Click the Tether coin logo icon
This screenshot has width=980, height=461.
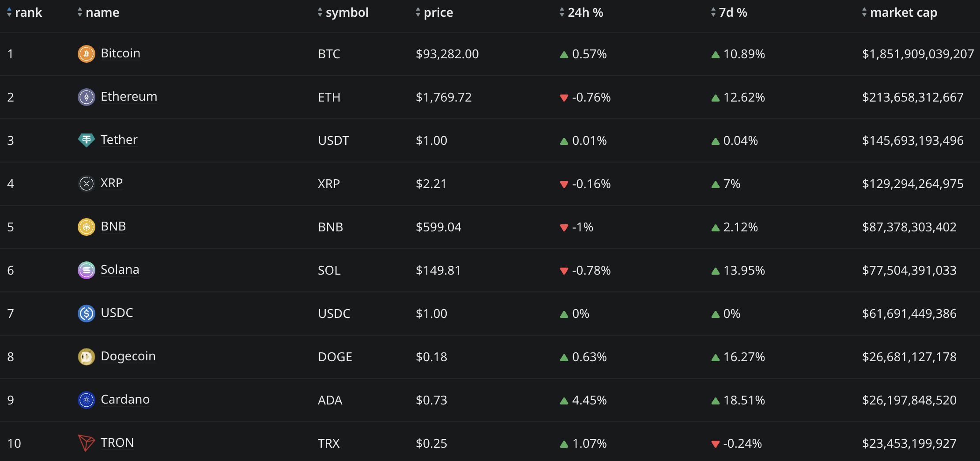[87, 140]
